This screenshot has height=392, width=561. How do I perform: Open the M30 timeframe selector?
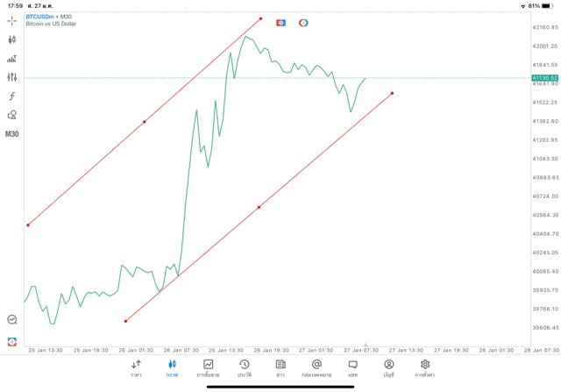pyautogui.click(x=12, y=134)
